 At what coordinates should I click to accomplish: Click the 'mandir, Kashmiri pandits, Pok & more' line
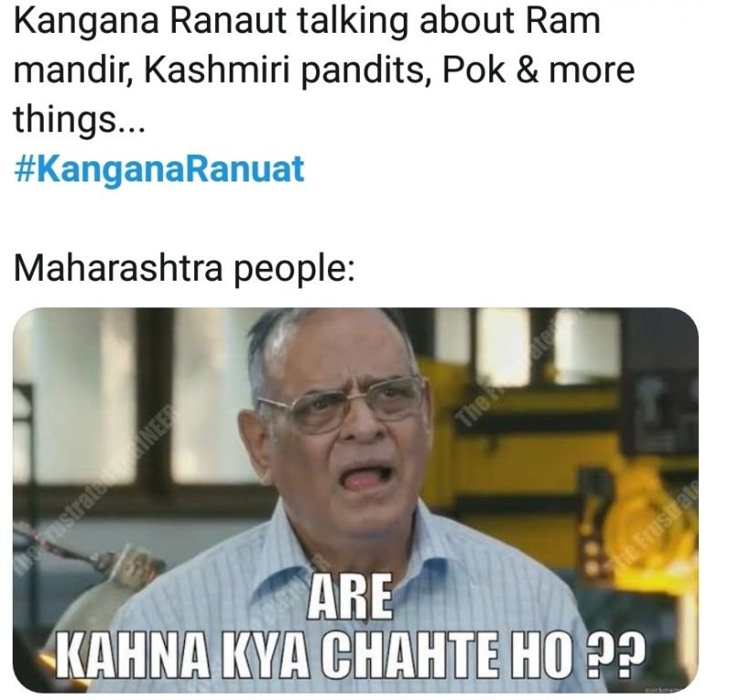tap(324, 71)
